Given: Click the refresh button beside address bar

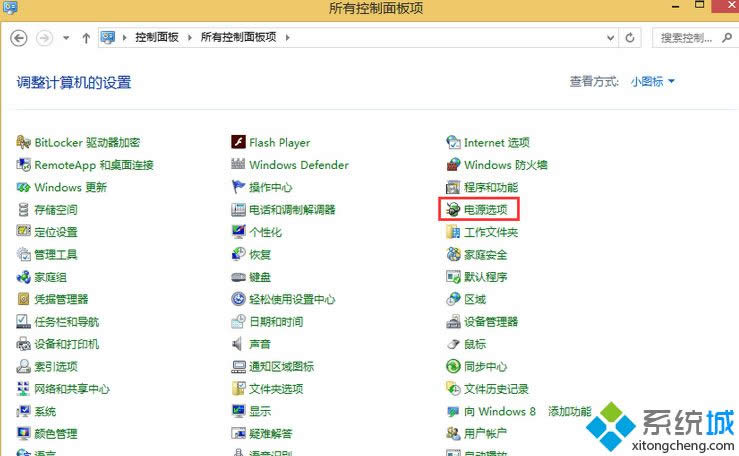Looking at the screenshot, I should tap(631, 37).
